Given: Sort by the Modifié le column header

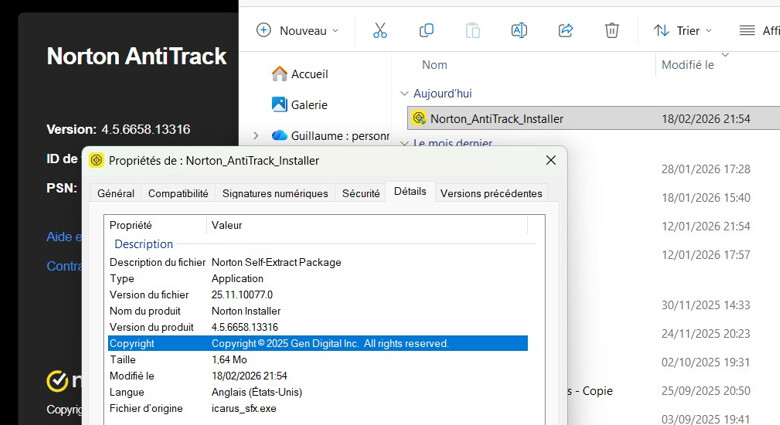Looking at the screenshot, I should point(687,65).
